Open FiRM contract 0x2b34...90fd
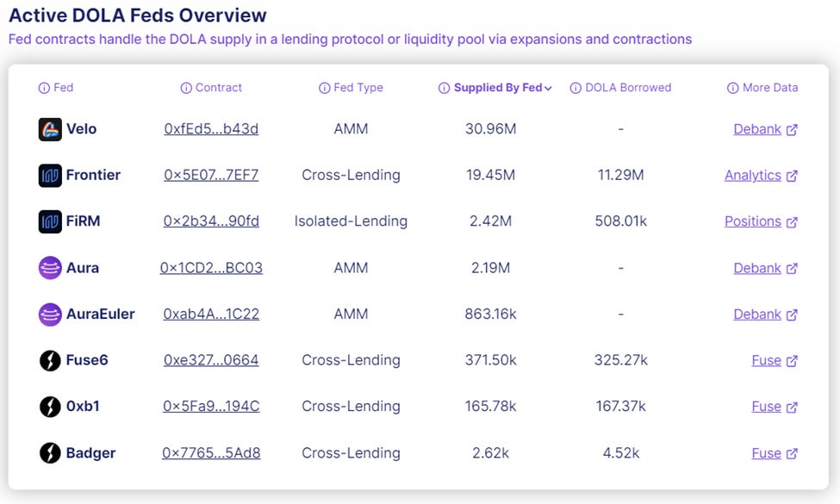The width and height of the screenshot is (840, 504). tap(211, 221)
